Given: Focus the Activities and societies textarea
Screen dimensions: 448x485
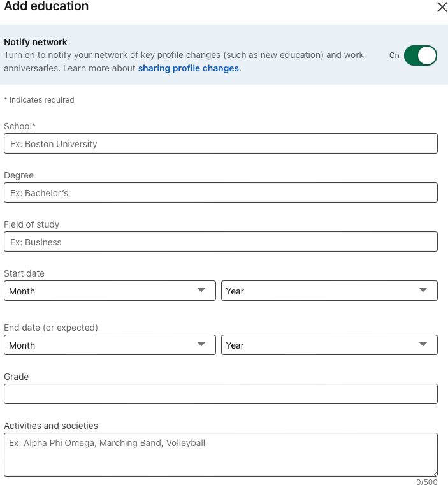Looking at the screenshot, I should coord(220,454).
